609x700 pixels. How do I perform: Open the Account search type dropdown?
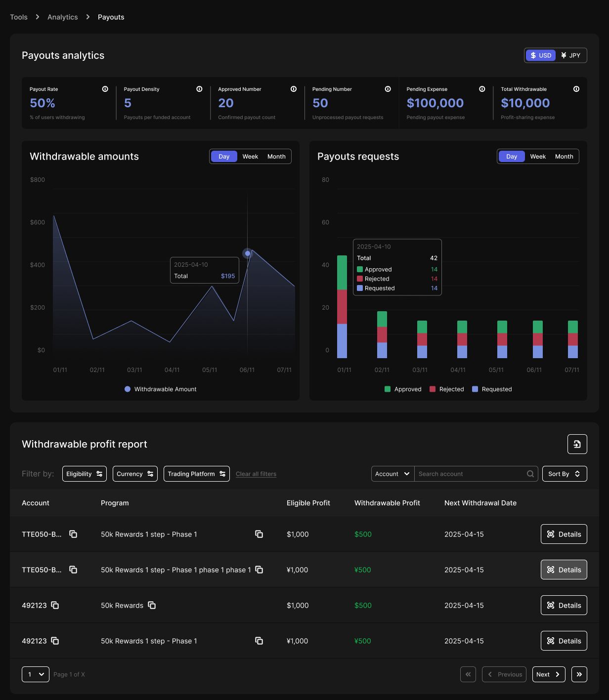392,474
